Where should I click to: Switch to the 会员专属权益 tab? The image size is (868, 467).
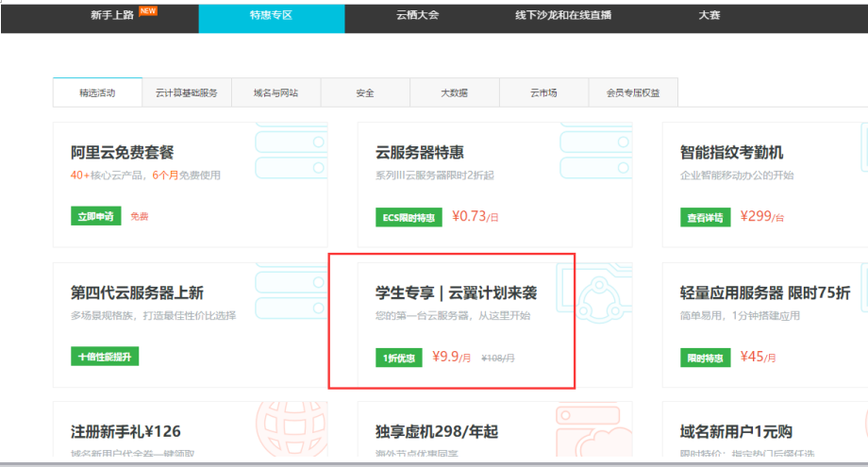click(633, 92)
